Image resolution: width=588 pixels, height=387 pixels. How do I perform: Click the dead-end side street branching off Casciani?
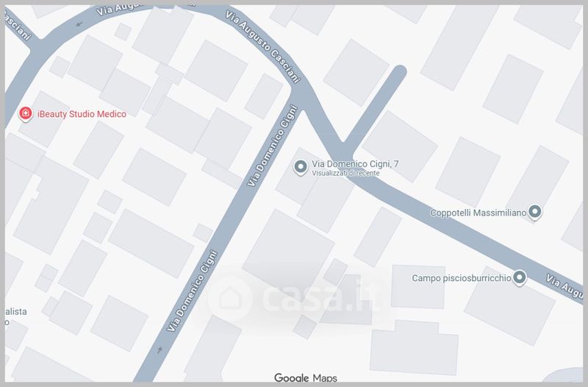coord(375,107)
